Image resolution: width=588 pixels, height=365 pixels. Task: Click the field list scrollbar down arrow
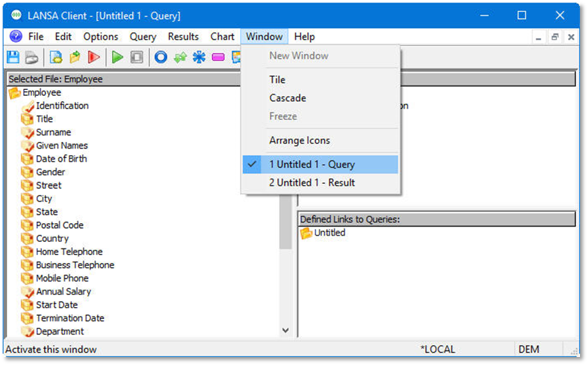(x=285, y=330)
